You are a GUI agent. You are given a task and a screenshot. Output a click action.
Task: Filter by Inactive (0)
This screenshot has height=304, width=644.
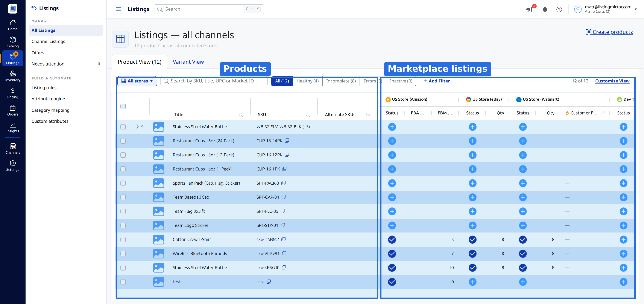[x=401, y=81]
